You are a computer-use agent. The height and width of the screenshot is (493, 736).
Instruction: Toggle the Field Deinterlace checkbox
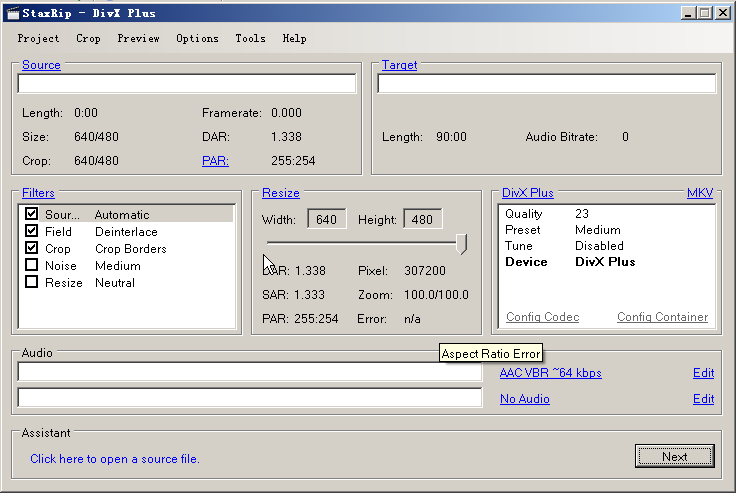click(x=32, y=232)
